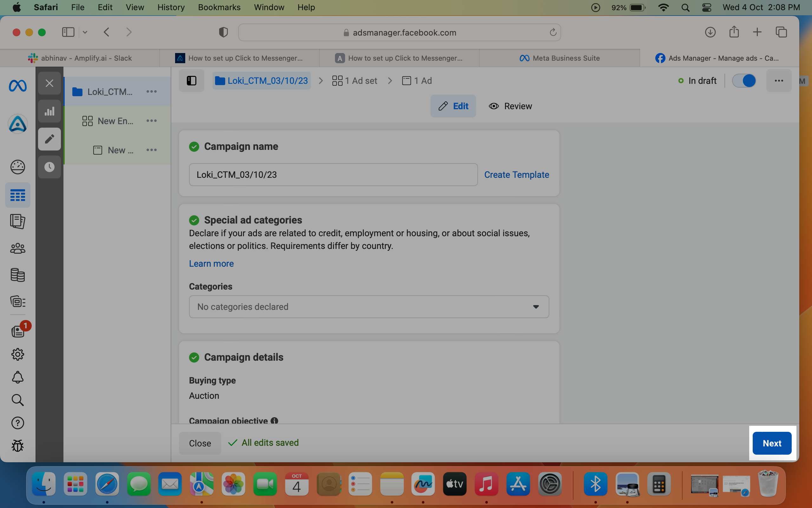Go back in Safari
This screenshot has height=508, width=812.
click(x=107, y=32)
